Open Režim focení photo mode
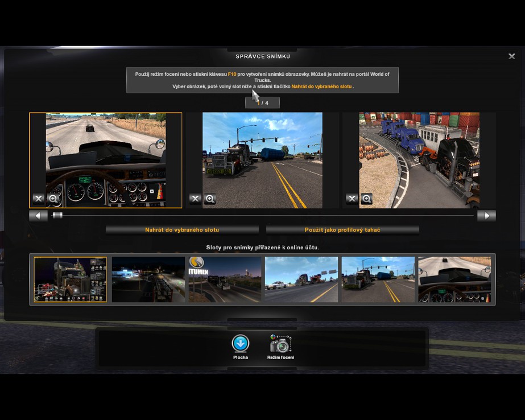525x420 pixels. (280, 344)
